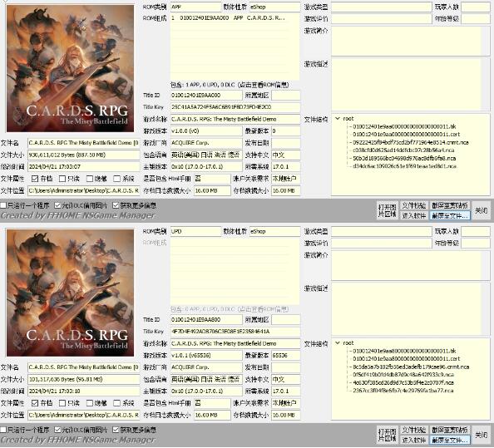
Task: Click the Title ID field showing 010012401E9AA800
Action: pos(206,320)
